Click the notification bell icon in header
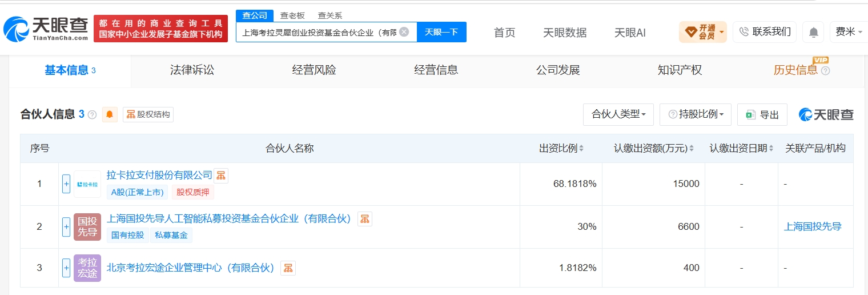The image size is (868, 295). click(x=813, y=32)
